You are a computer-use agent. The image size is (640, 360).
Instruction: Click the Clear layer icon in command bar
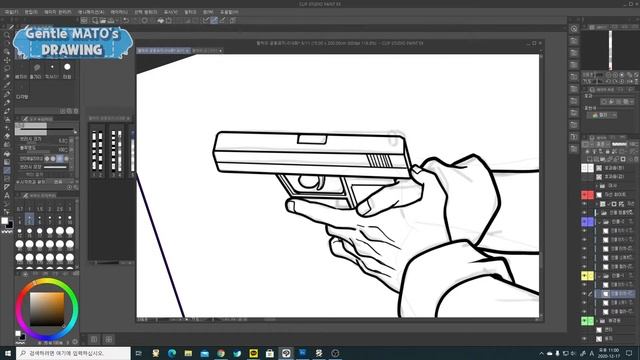pyautogui.click(x=144, y=20)
